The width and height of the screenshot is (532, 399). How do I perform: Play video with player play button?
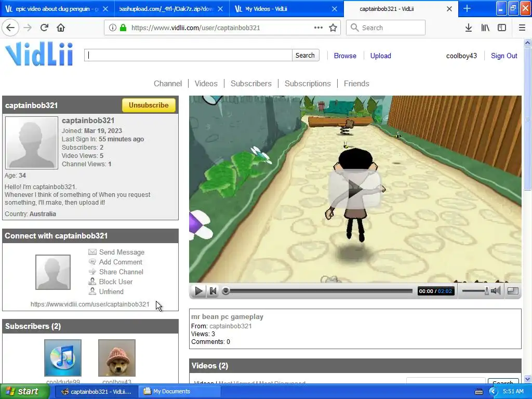[198, 291]
